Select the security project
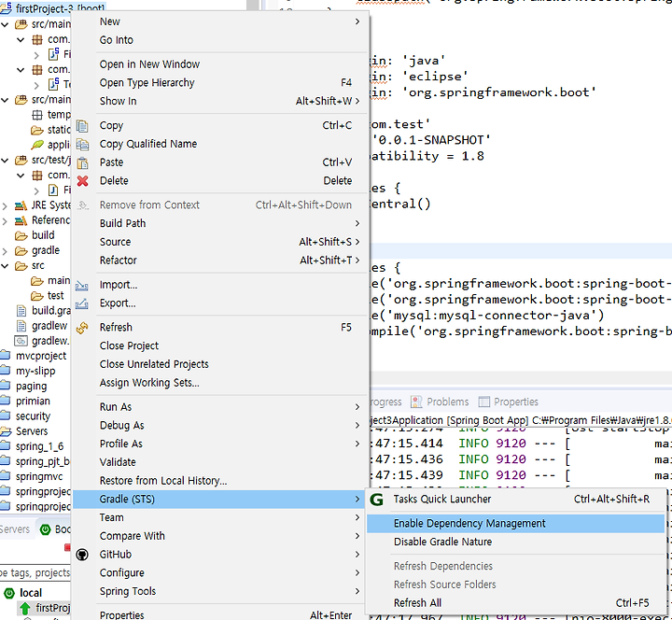The height and width of the screenshot is (620, 672). point(33,416)
